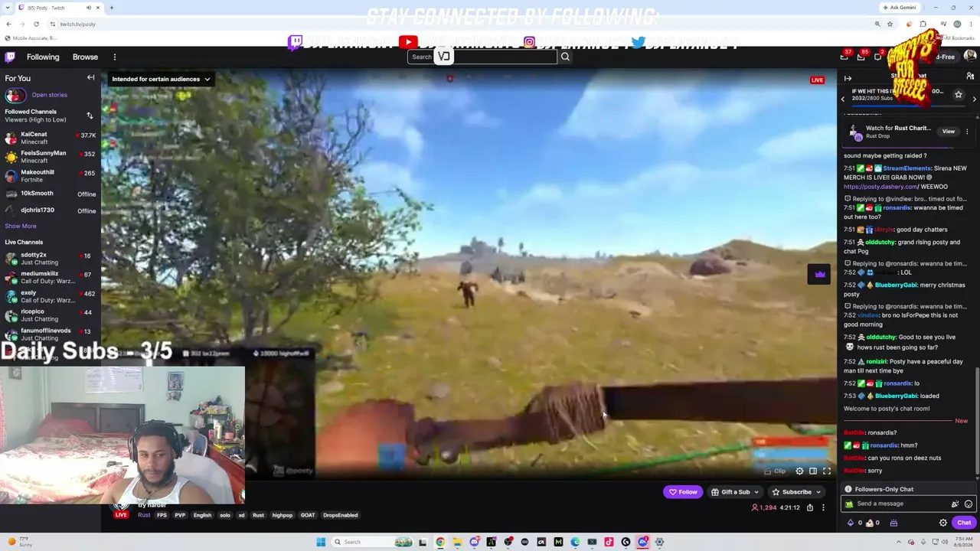Open the user profile avatar menu

pos(970,57)
